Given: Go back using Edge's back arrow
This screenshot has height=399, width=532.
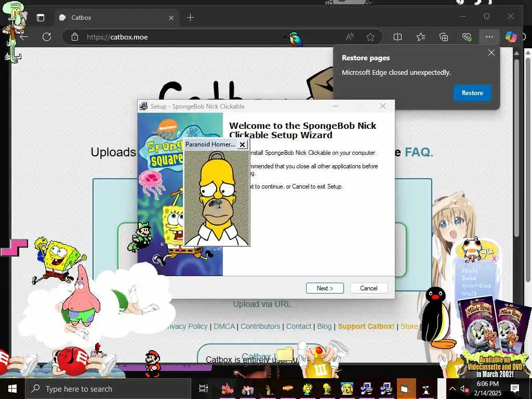Looking at the screenshot, I should pyautogui.click(x=24, y=37).
